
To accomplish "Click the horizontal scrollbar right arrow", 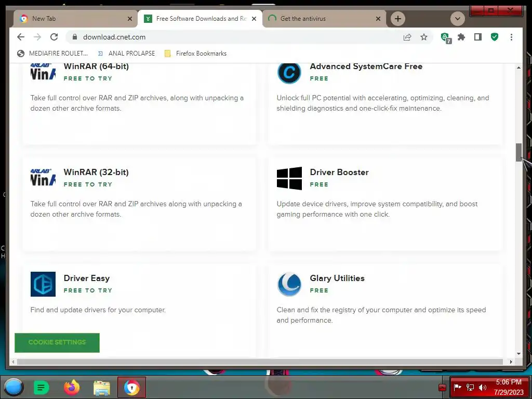I will click(x=511, y=362).
